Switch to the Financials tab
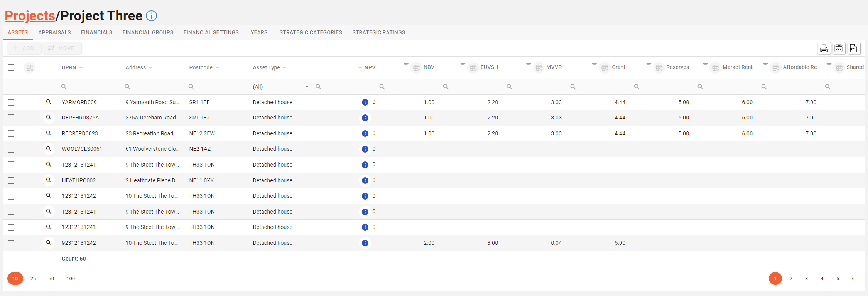This screenshot has height=296, width=868. pos(96,32)
